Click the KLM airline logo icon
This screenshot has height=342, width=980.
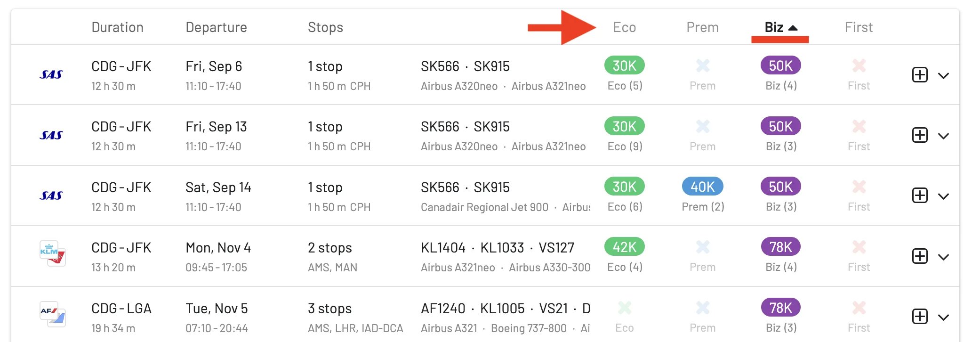coord(52,253)
